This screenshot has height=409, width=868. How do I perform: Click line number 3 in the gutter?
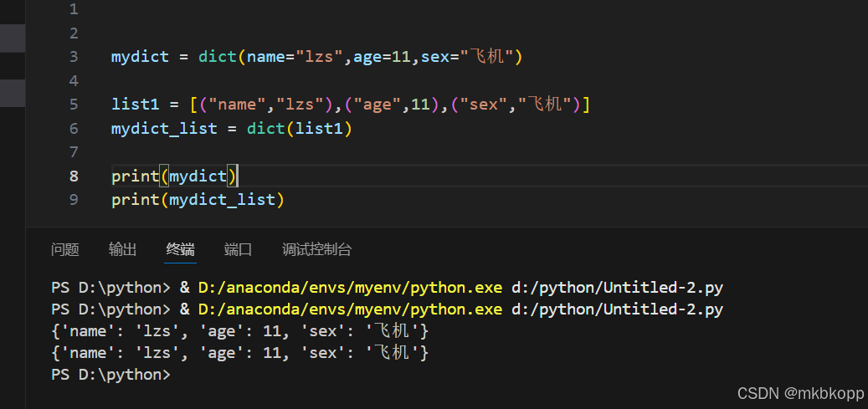point(74,56)
